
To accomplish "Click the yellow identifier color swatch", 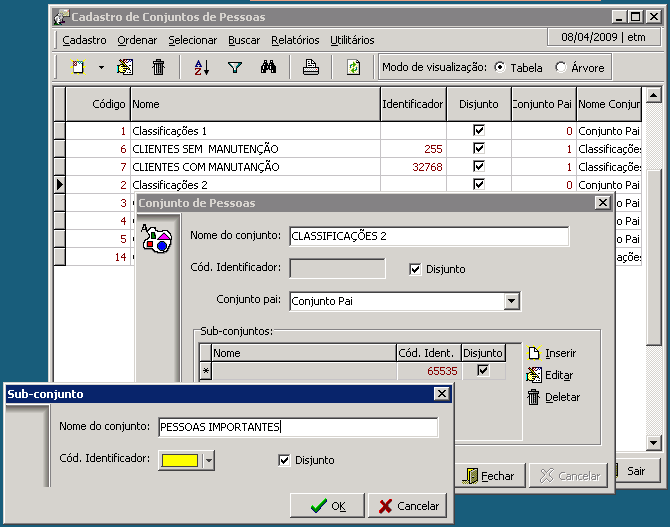I will [x=180, y=460].
